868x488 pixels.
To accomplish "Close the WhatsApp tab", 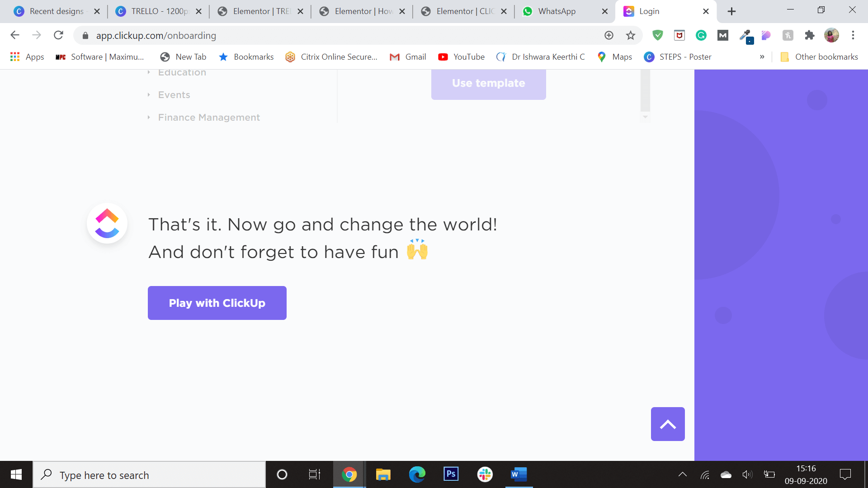I will click(x=605, y=11).
